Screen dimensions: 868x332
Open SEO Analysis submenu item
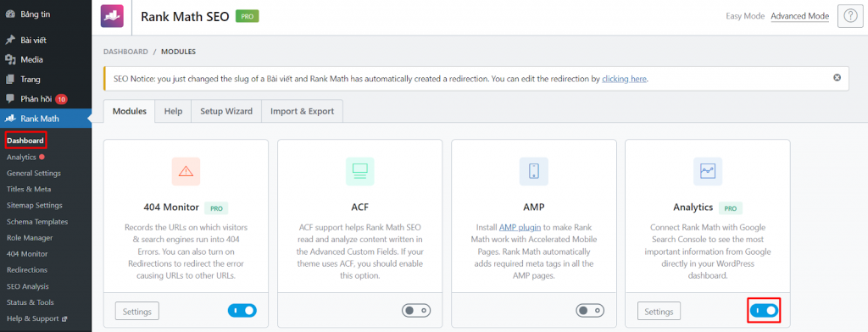28,286
